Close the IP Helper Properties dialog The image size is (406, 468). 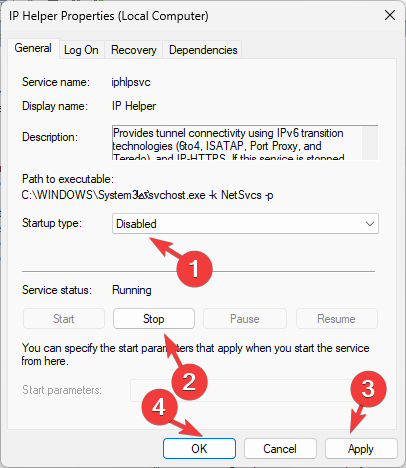point(390,15)
